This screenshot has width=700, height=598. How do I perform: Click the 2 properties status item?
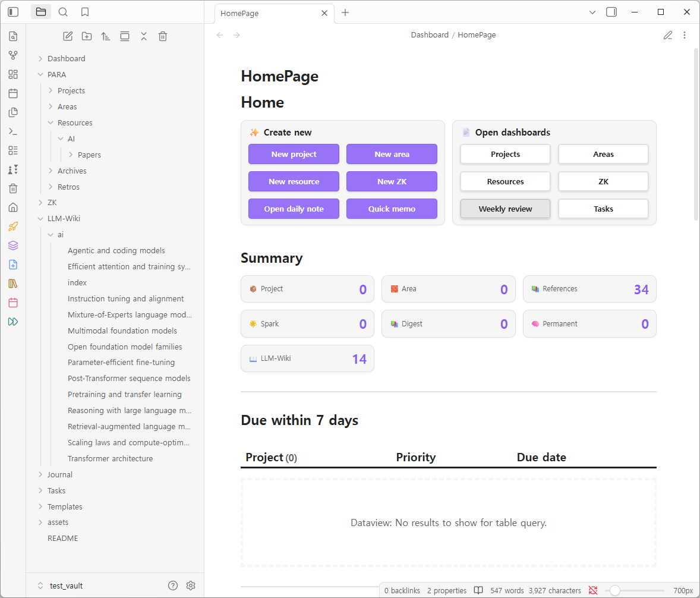click(446, 590)
